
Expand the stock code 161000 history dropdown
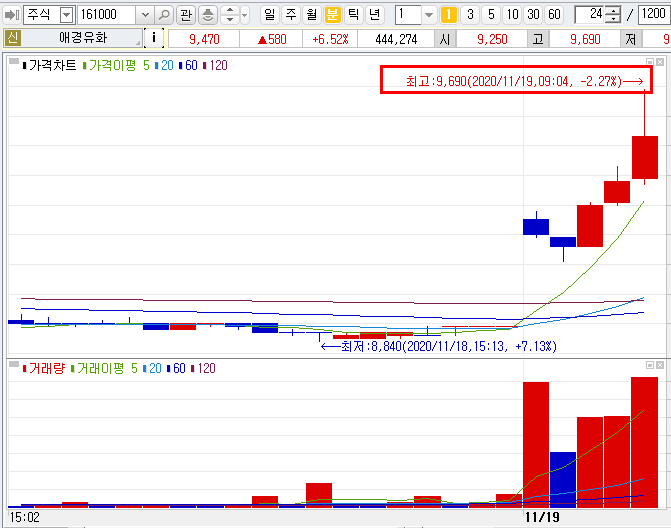[145, 15]
